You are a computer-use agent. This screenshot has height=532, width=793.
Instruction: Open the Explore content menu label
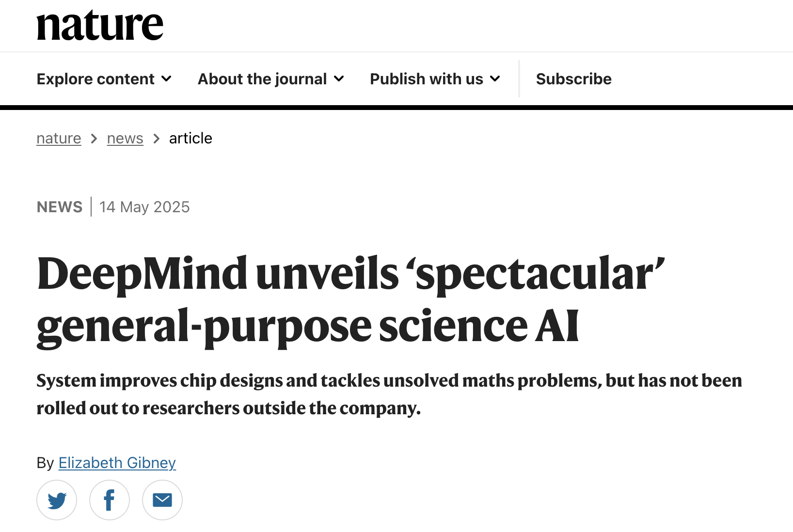[x=95, y=79]
